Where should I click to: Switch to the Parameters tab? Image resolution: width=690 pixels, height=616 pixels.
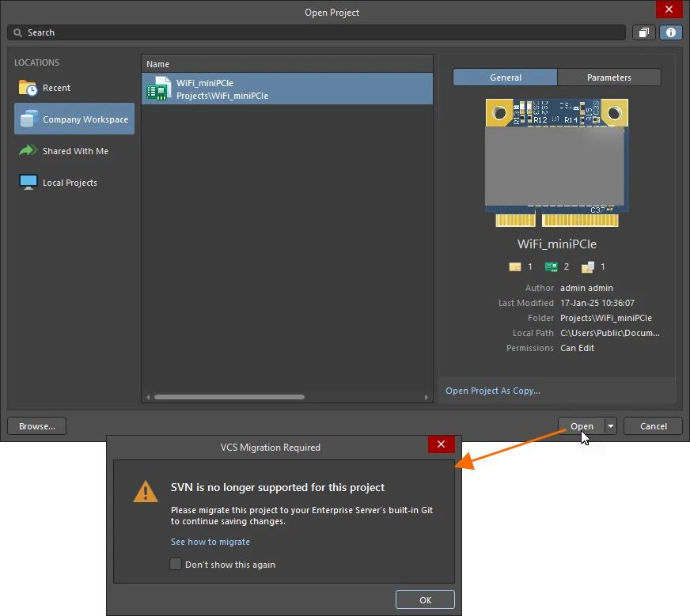[x=609, y=77]
